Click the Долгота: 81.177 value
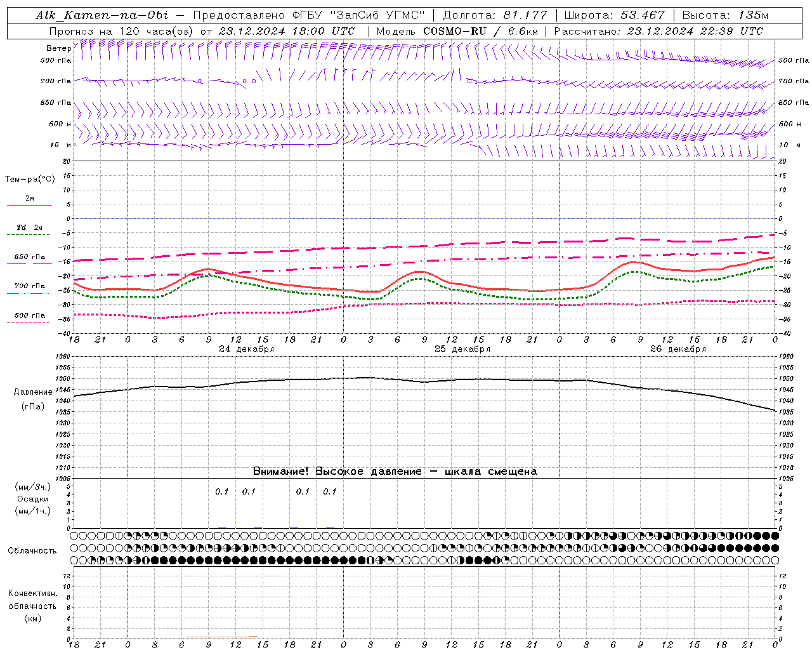The image size is (812, 650). [495, 15]
